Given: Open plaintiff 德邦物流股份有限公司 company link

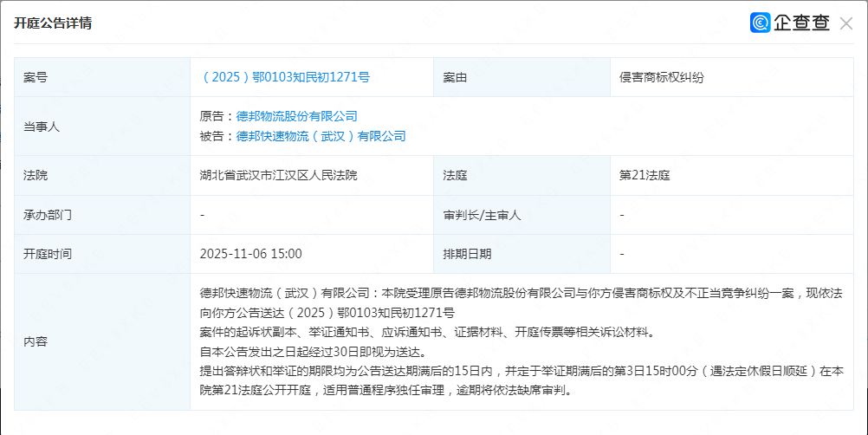Looking at the screenshot, I should (296, 116).
